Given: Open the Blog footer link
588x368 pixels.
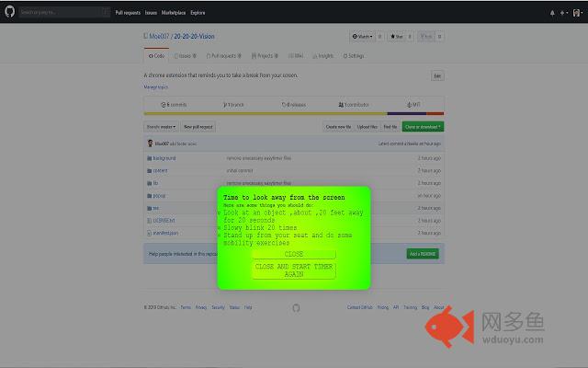Looking at the screenshot, I should [424, 307].
